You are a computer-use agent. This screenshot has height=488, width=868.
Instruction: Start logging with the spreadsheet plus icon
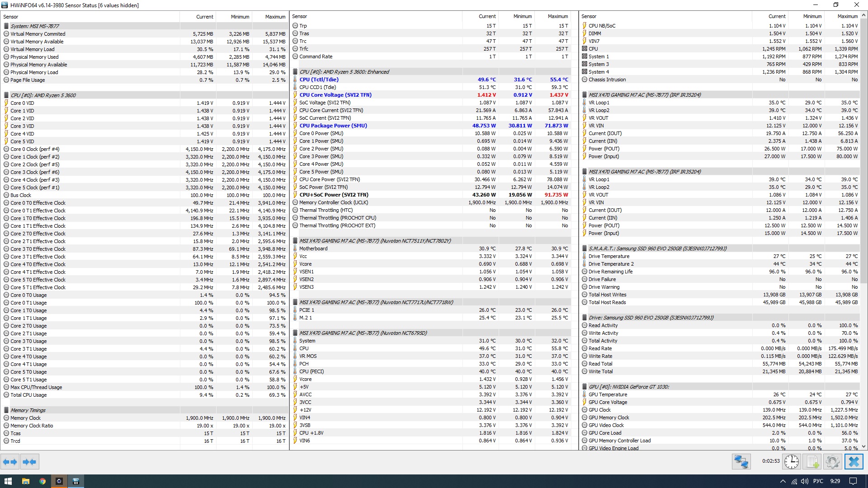click(x=812, y=462)
